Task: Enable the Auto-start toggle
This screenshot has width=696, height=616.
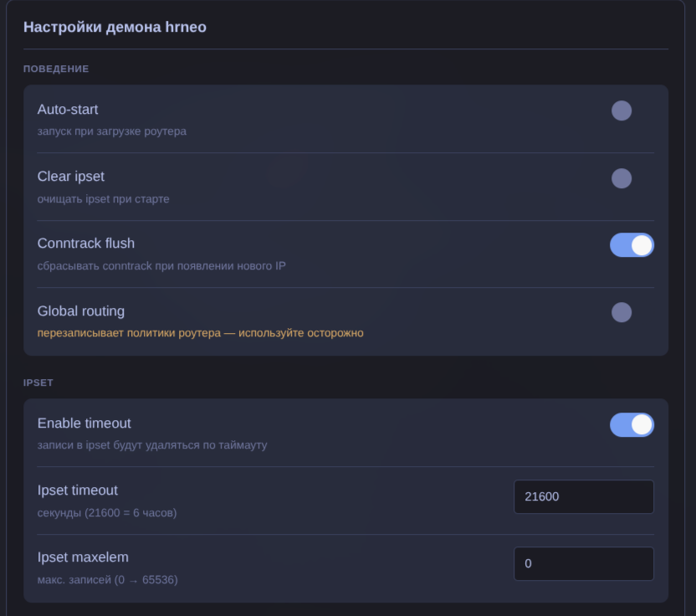Action: (631, 110)
